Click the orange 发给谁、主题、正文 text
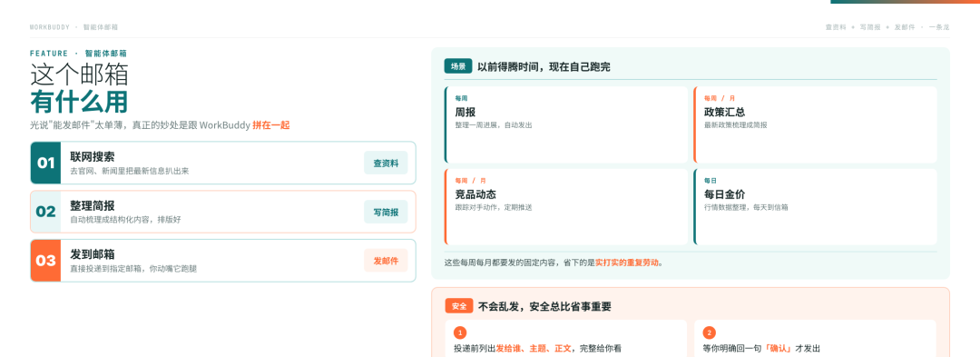Screen dimensions: 980x357 (x=534, y=348)
